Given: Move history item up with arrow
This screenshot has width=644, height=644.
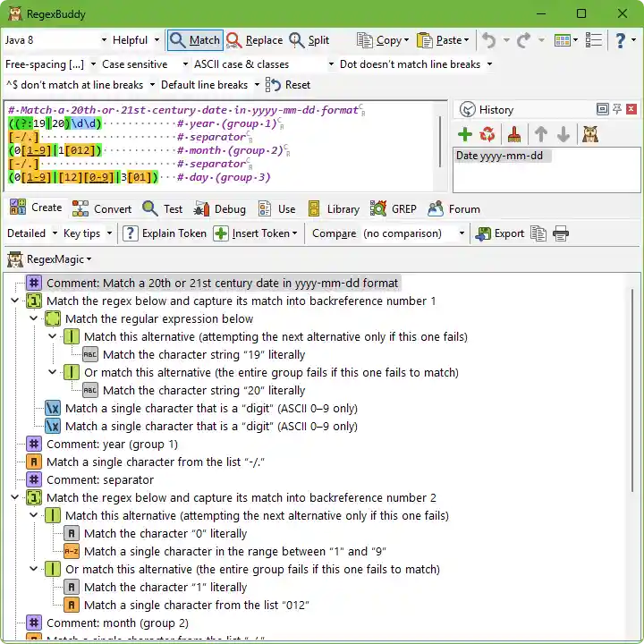Looking at the screenshot, I should 541,134.
